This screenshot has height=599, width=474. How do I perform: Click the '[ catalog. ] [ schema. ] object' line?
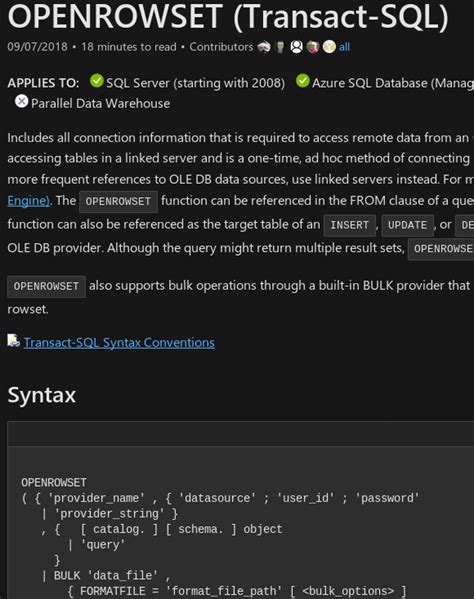[x=162, y=529]
